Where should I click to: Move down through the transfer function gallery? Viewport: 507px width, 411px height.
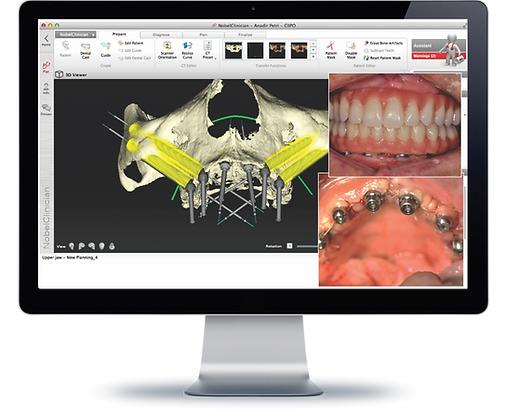click(x=313, y=50)
